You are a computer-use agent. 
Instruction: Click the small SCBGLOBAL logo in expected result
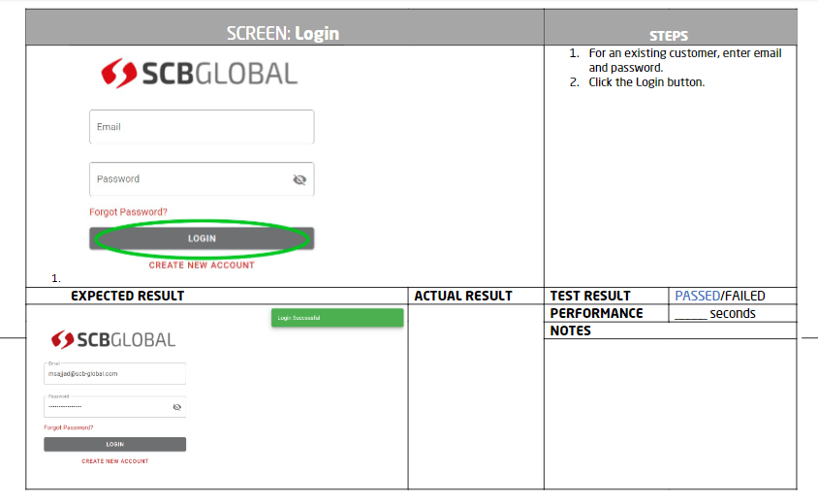(x=113, y=339)
